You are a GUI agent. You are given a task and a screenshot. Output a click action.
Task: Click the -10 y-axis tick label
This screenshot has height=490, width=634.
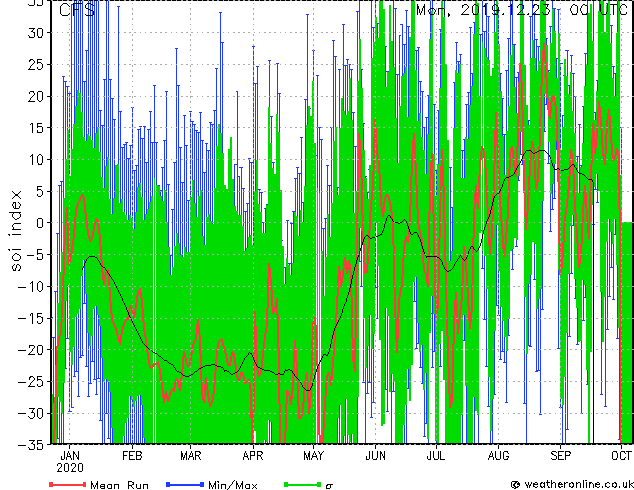click(x=32, y=287)
